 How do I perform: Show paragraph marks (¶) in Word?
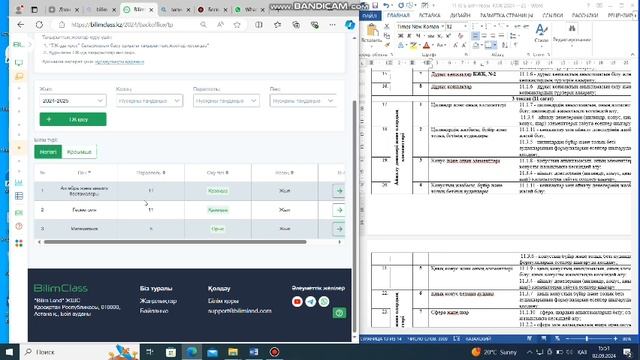[x=516, y=45]
